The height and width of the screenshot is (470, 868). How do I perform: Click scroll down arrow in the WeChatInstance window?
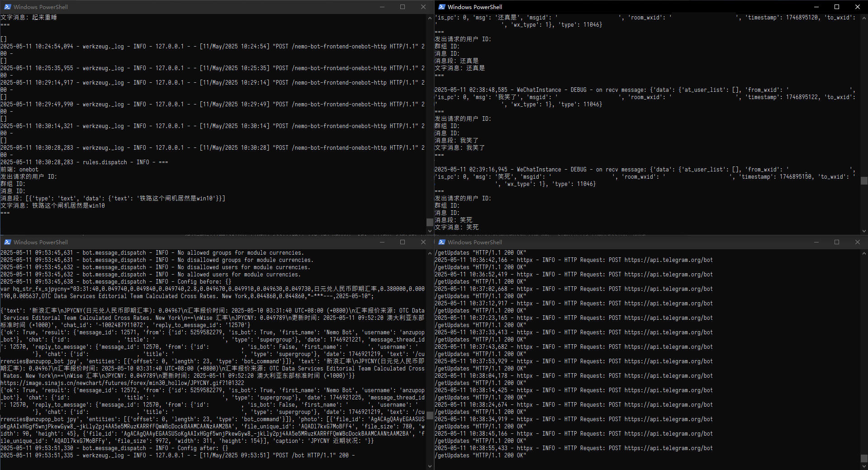point(864,231)
